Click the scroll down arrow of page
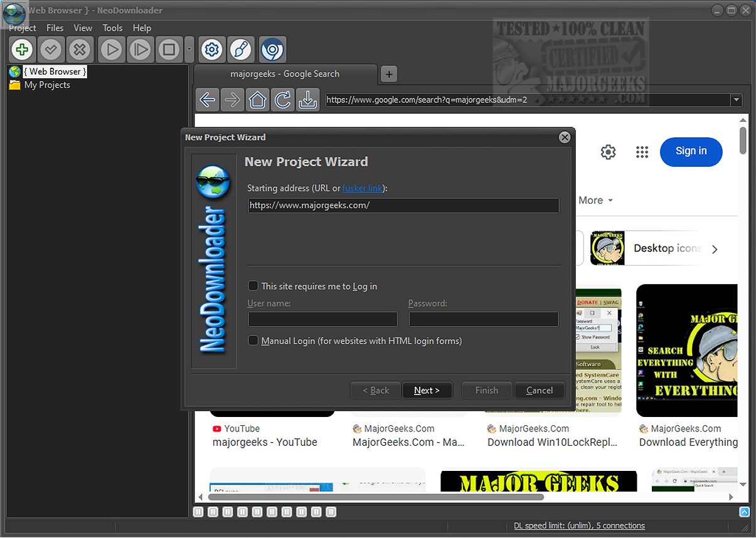Image resolution: width=756 pixels, height=538 pixels. 743,484
